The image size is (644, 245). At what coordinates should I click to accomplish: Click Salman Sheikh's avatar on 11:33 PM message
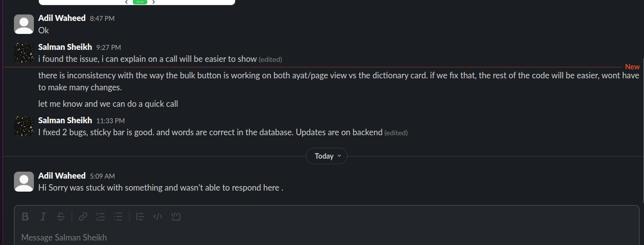tap(24, 126)
